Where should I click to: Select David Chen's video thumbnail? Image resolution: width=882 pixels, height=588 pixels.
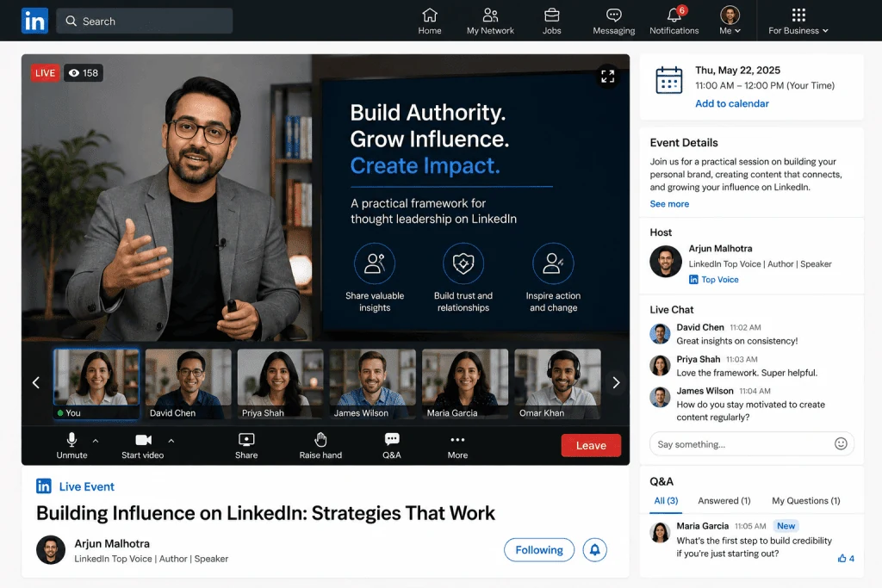click(x=189, y=384)
